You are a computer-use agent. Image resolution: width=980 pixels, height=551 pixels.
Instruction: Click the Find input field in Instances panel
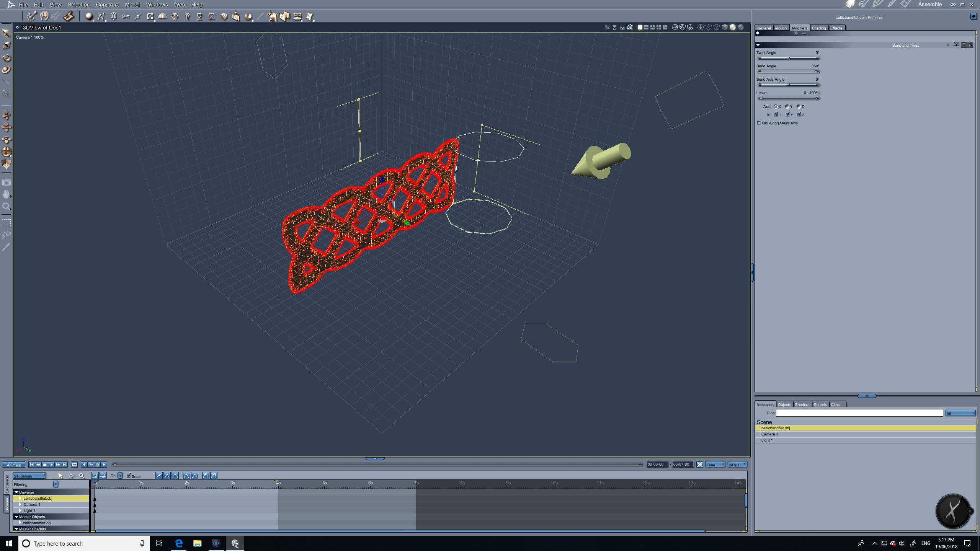(859, 413)
